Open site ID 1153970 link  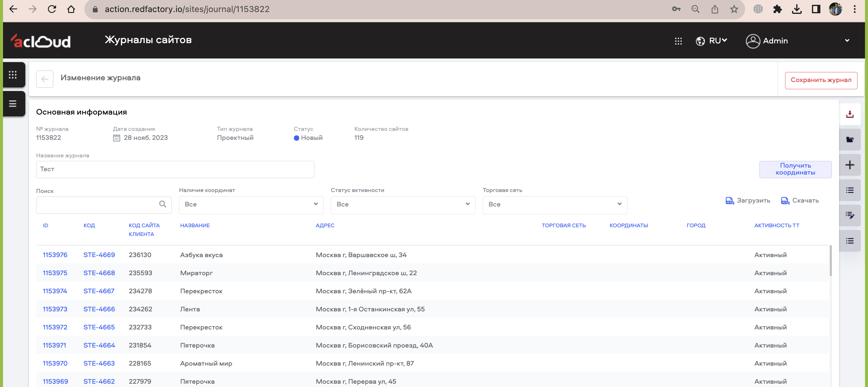pos(55,363)
